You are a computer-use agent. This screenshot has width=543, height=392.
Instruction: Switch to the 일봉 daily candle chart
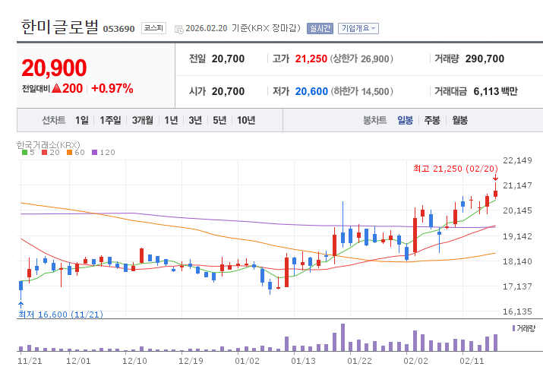[x=405, y=120]
